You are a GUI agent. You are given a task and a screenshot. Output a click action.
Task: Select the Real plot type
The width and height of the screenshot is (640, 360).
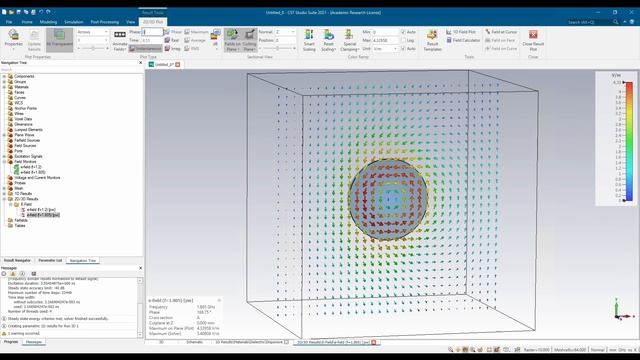[x=172, y=40]
